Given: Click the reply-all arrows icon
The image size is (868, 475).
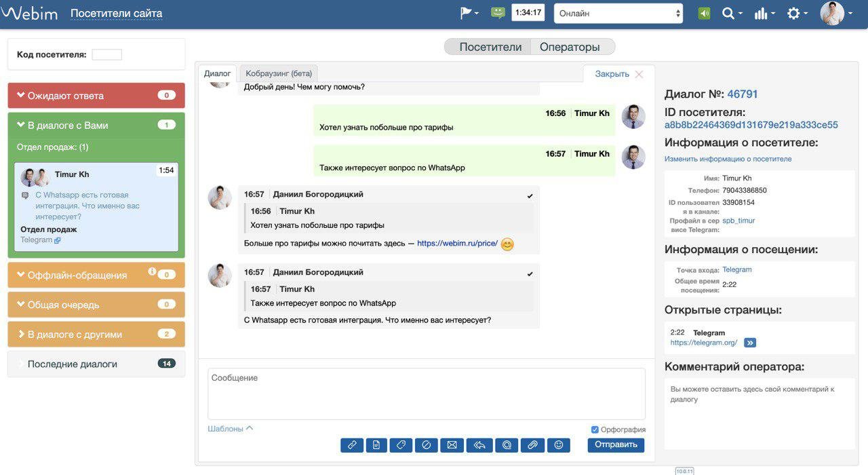Looking at the screenshot, I should 479,445.
